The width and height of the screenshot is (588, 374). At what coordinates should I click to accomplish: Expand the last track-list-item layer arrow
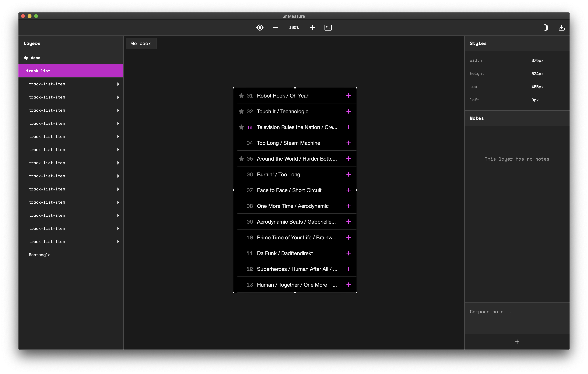(x=118, y=242)
